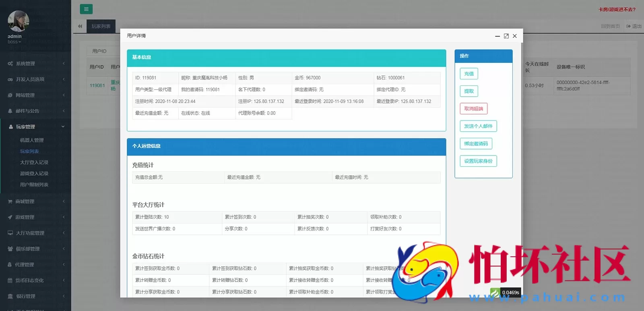Click the green hamburger menu toggle
Viewport: 644px width, 311px height.
click(x=86, y=9)
